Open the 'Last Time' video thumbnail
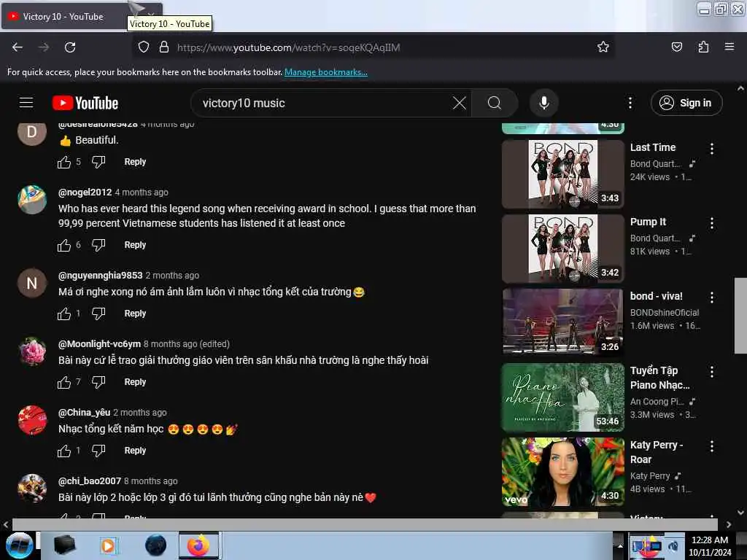 [x=562, y=174]
